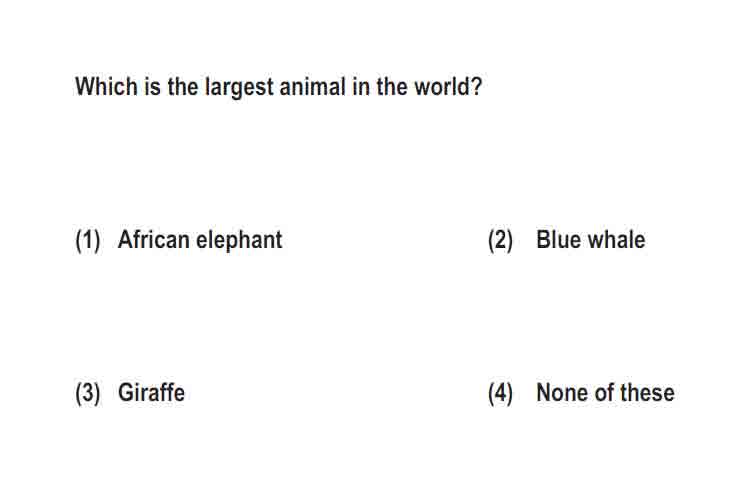Viewport: 750px width, 500px height.
Task: Choose the Blue whale answer
Action: click(x=591, y=240)
